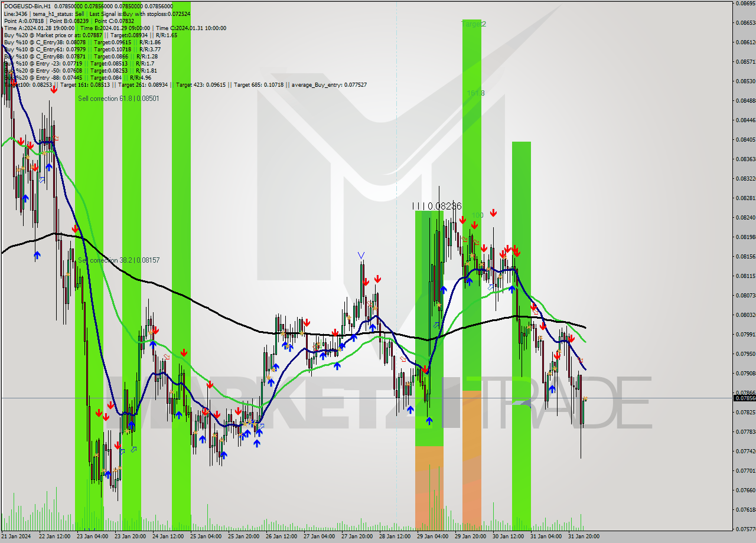Click the '25 Jan 04:00' time axis label
Screen dimensions: 756x543
pos(206,537)
